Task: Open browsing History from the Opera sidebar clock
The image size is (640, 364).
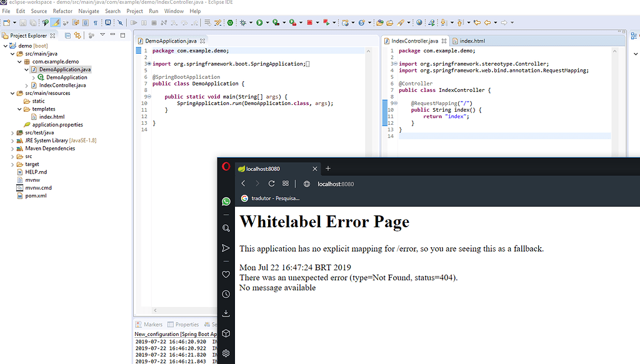Action: click(226, 293)
